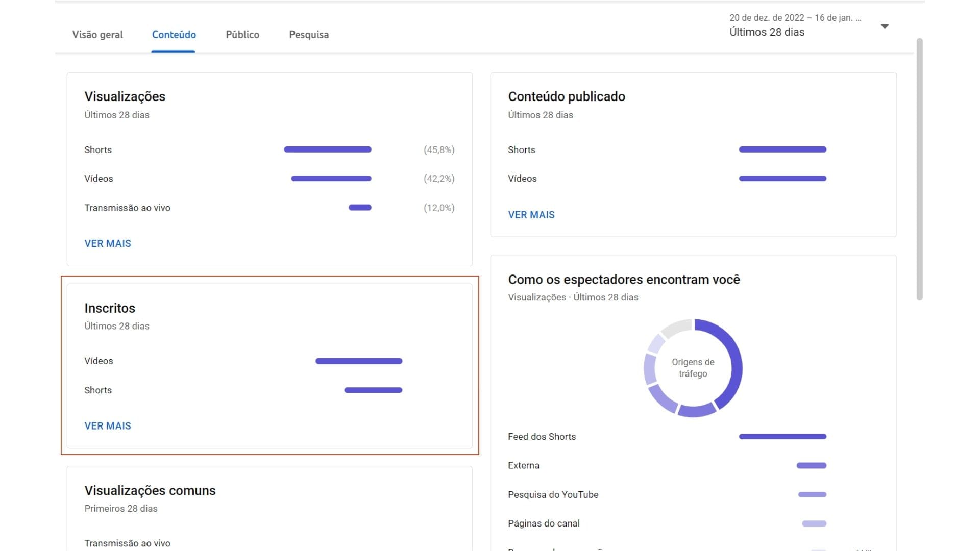The image size is (980, 551).
Task: Go to the Pesquisa tab
Action: [309, 35]
